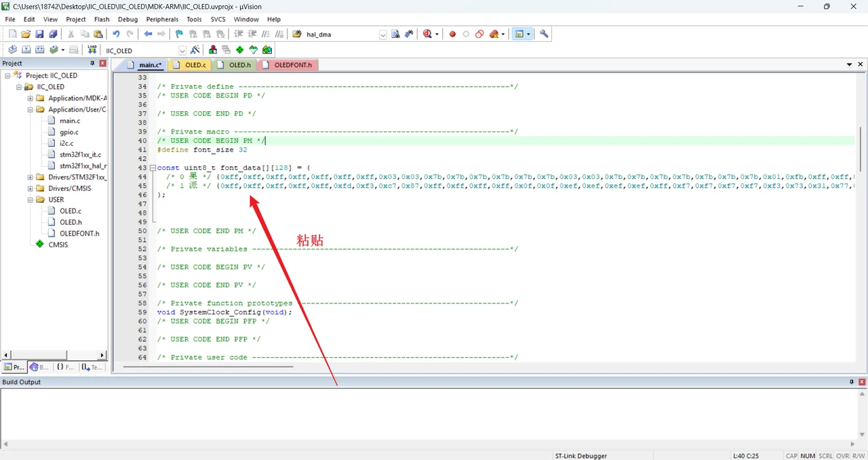Collapse the font_data array code fold
The width and height of the screenshot is (868, 460).
click(x=153, y=168)
